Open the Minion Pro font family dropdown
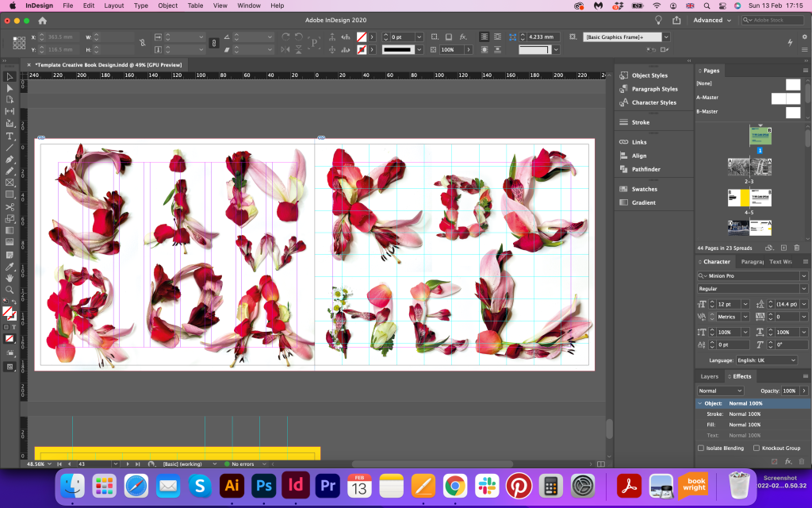812x508 pixels. pos(803,275)
